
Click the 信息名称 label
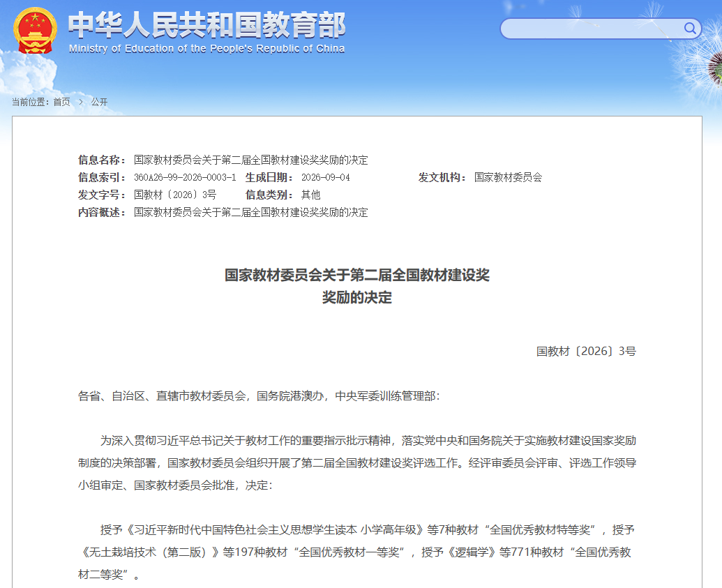point(102,160)
